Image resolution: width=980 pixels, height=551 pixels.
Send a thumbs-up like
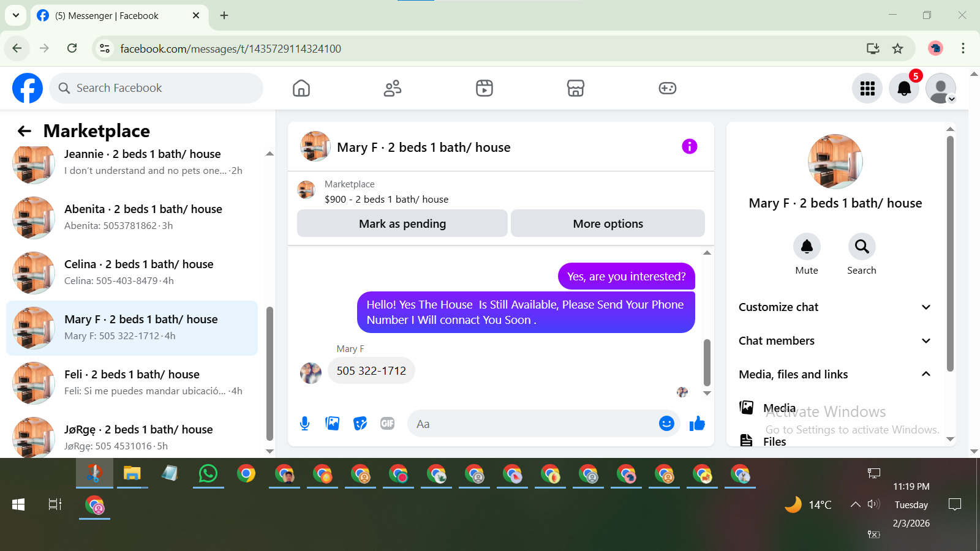[x=697, y=423]
